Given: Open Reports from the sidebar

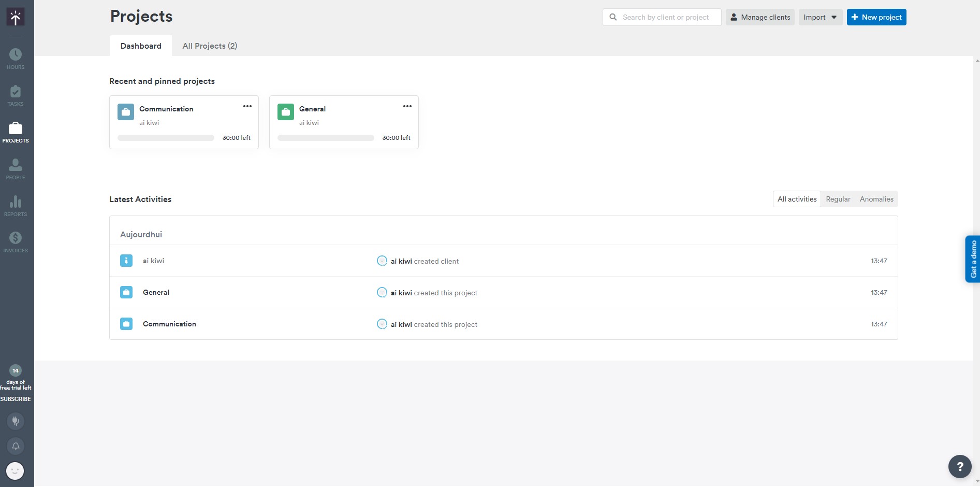Looking at the screenshot, I should click(16, 206).
